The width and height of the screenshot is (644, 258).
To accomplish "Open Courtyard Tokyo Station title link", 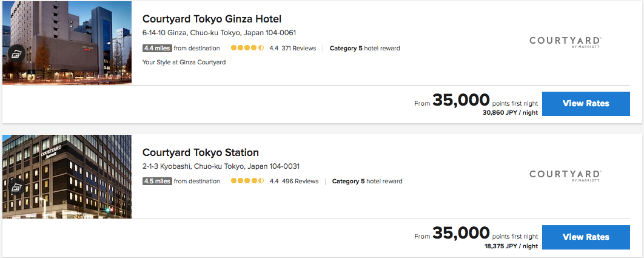I will [201, 152].
